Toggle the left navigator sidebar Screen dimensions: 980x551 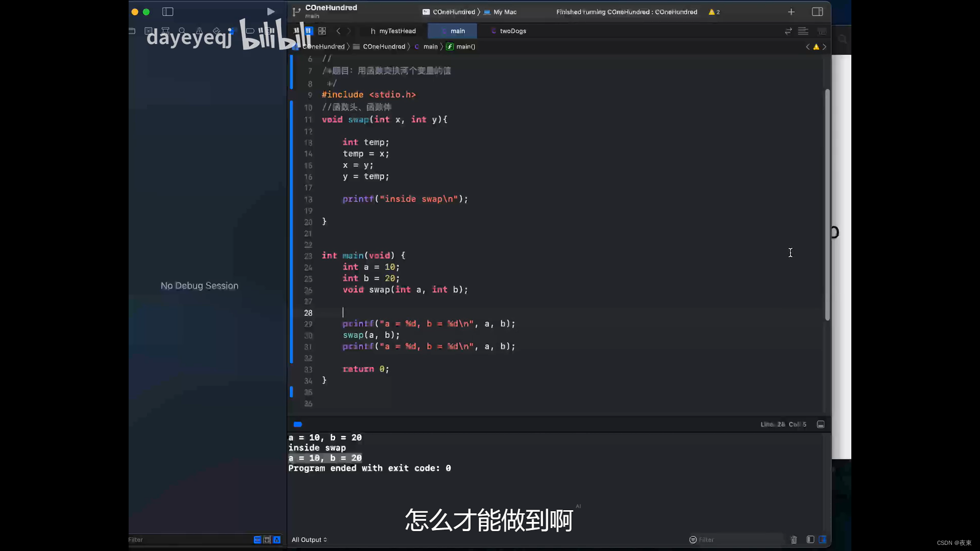167,12
